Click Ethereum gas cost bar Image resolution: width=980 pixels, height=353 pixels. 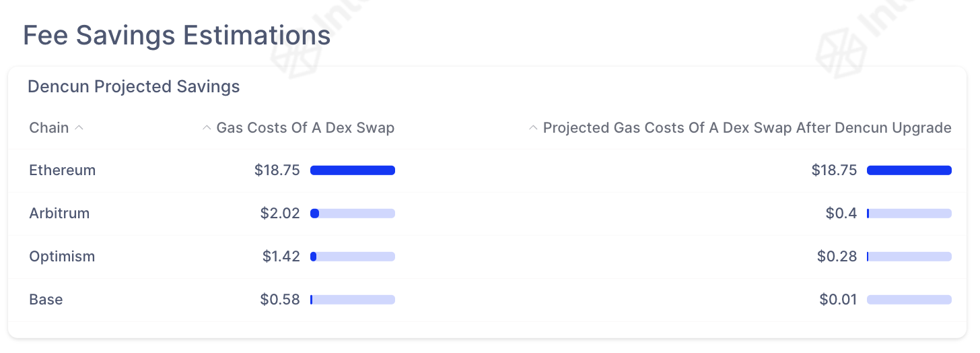[352, 170]
